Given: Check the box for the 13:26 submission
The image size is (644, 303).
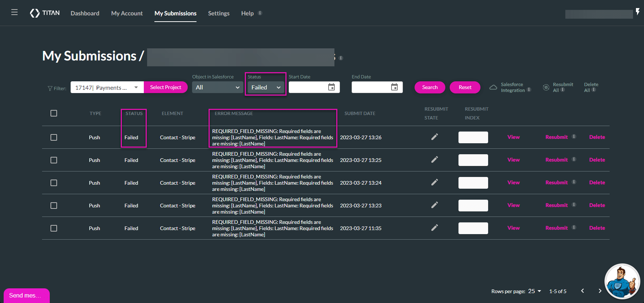Looking at the screenshot, I should coord(54,137).
